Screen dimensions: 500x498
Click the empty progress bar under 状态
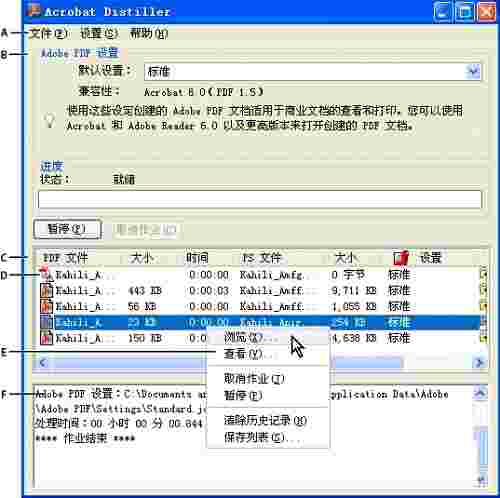click(260, 199)
